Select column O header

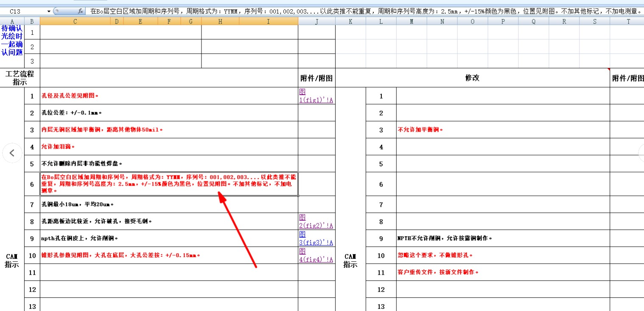click(473, 21)
